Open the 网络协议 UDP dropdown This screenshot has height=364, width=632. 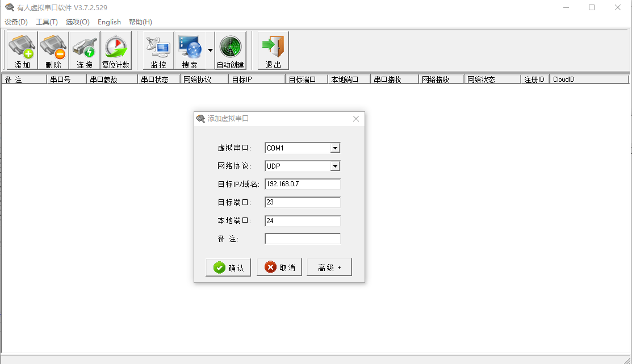pyautogui.click(x=335, y=166)
